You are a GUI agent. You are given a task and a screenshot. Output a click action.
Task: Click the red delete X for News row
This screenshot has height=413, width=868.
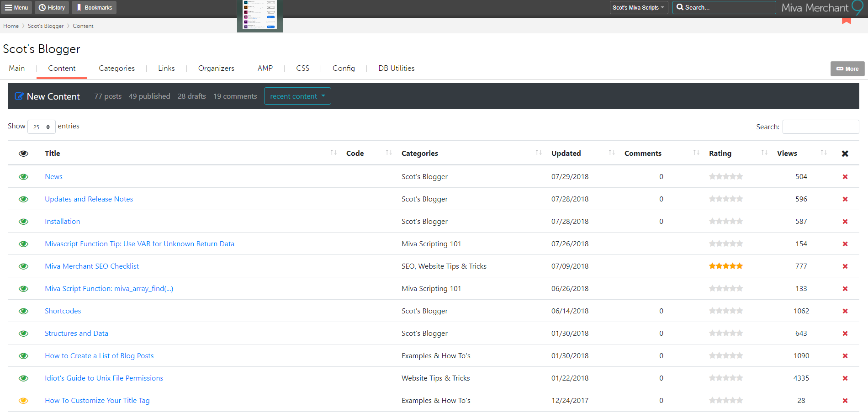point(845,177)
